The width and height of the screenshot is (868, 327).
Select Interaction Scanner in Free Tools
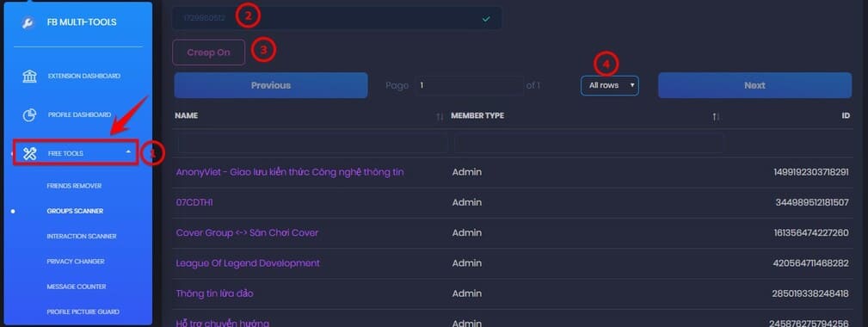coord(82,237)
